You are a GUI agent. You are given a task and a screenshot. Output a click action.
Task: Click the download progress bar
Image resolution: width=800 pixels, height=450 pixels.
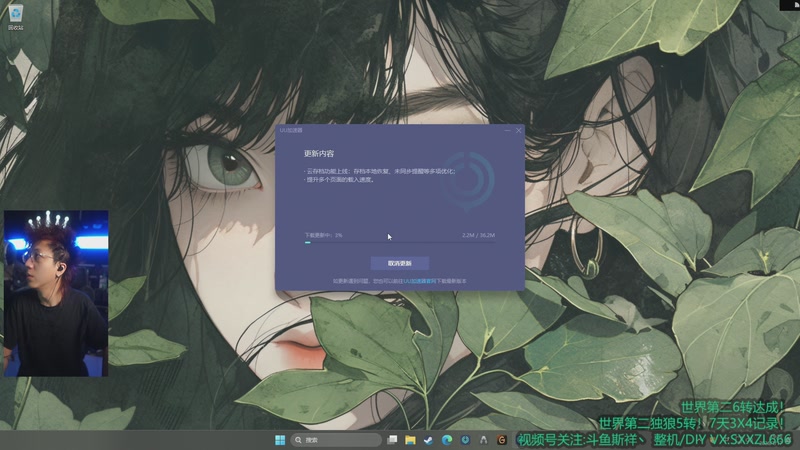[x=399, y=242]
